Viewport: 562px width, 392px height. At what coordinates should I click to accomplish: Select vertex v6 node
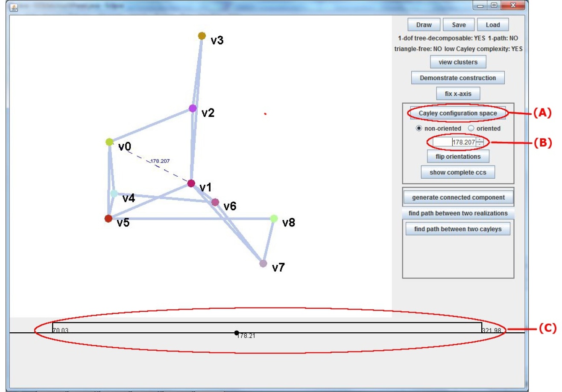215,202
